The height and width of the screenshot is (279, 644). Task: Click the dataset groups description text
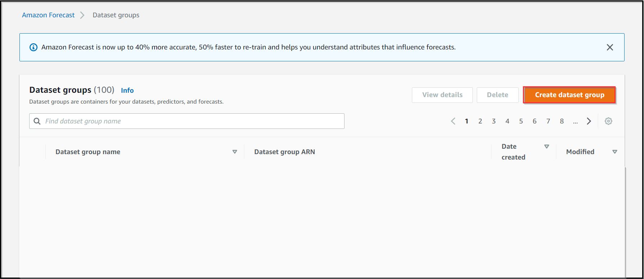[126, 102]
